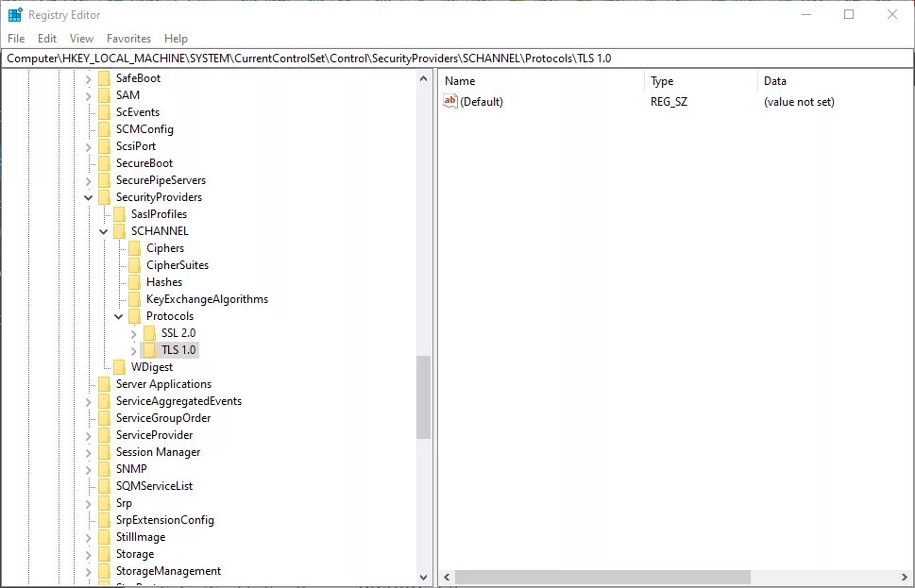Expand the Storage key

88,555
